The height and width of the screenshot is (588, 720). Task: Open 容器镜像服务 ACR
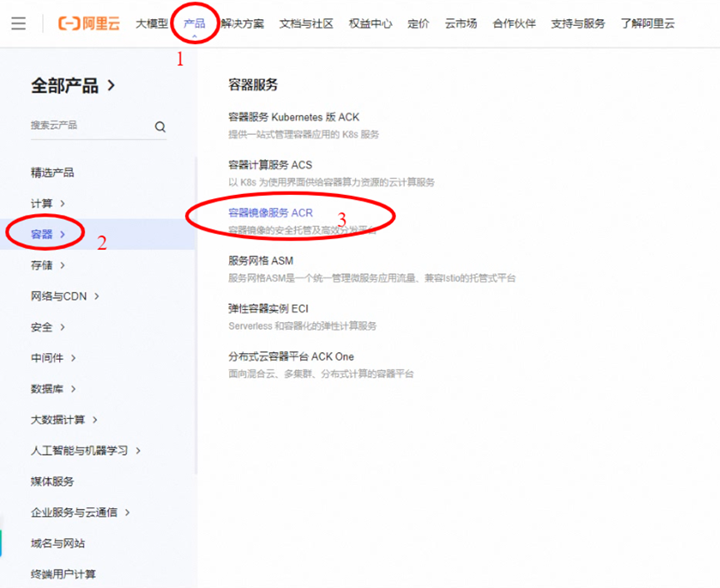[x=271, y=212]
